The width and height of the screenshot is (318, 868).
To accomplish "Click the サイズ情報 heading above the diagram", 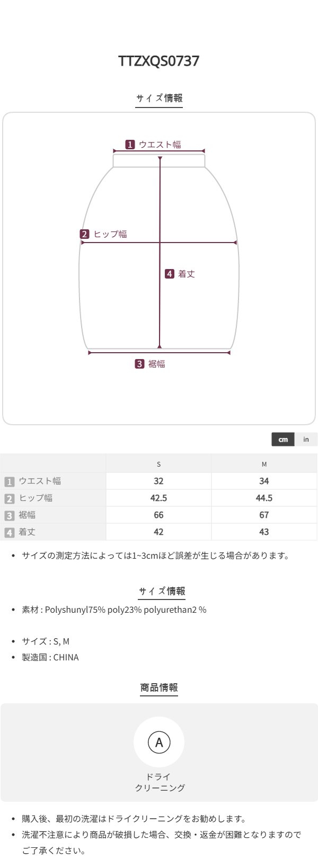I will coord(159,98).
